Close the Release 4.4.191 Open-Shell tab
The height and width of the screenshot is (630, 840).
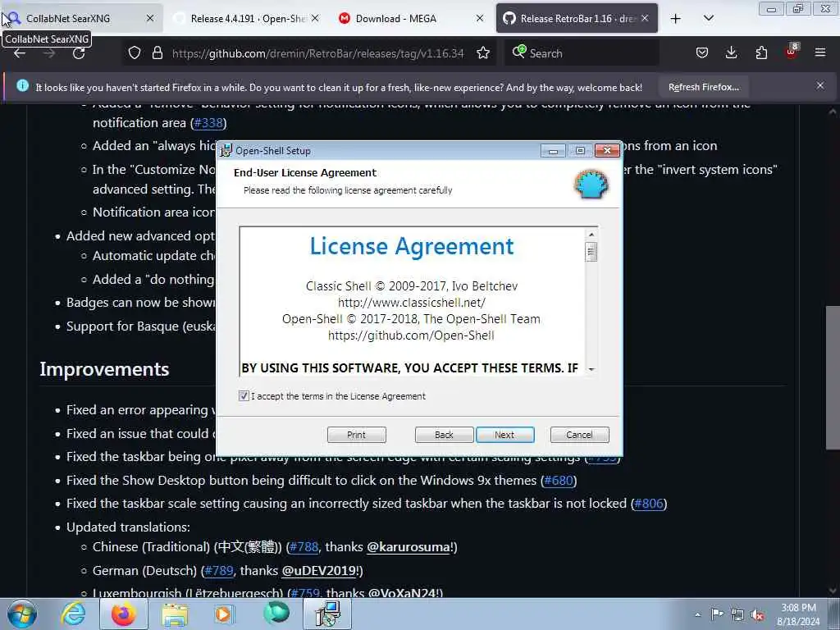click(315, 18)
